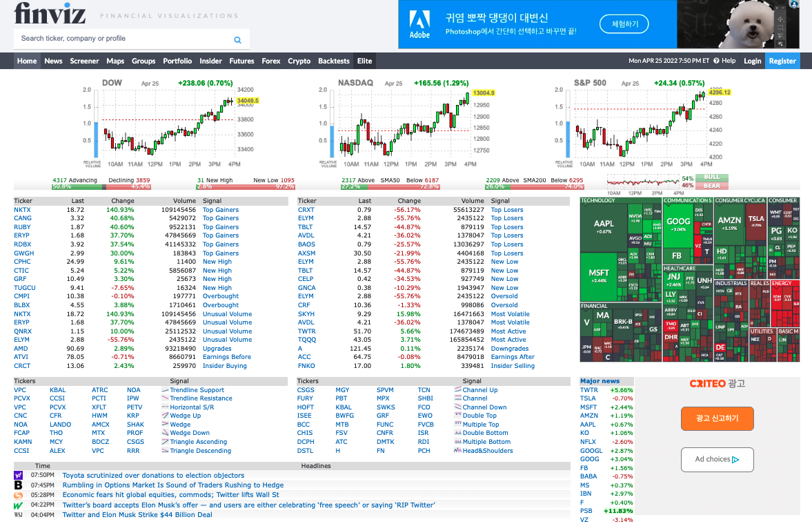Open the News menu item
812x524 pixels.
click(x=53, y=61)
